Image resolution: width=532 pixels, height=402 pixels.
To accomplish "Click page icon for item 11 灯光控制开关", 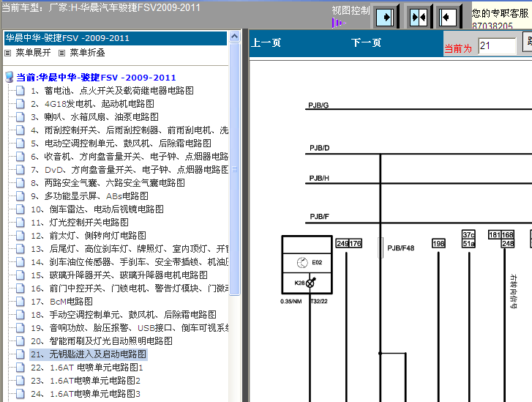I will [x=20, y=223].
